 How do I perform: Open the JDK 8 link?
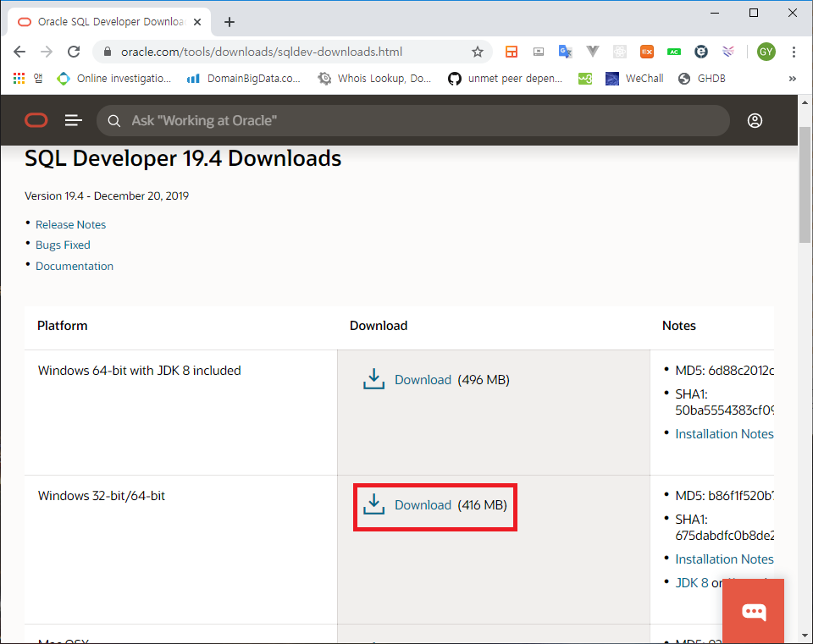tap(692, 583)
